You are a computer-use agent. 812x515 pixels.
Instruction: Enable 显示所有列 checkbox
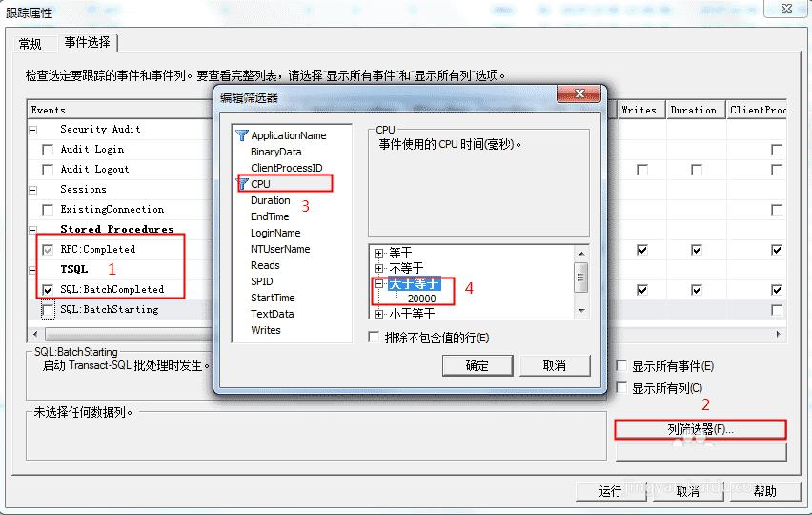621,387
